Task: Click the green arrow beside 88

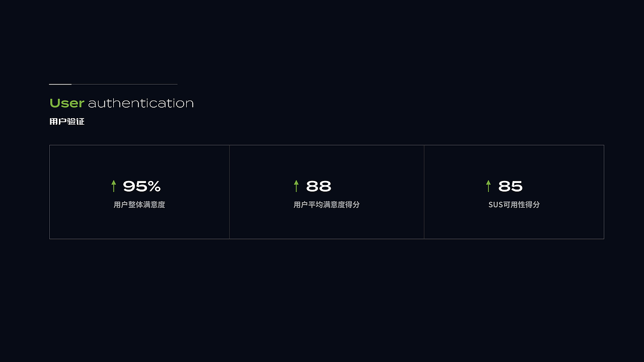Action: point(296,186)
